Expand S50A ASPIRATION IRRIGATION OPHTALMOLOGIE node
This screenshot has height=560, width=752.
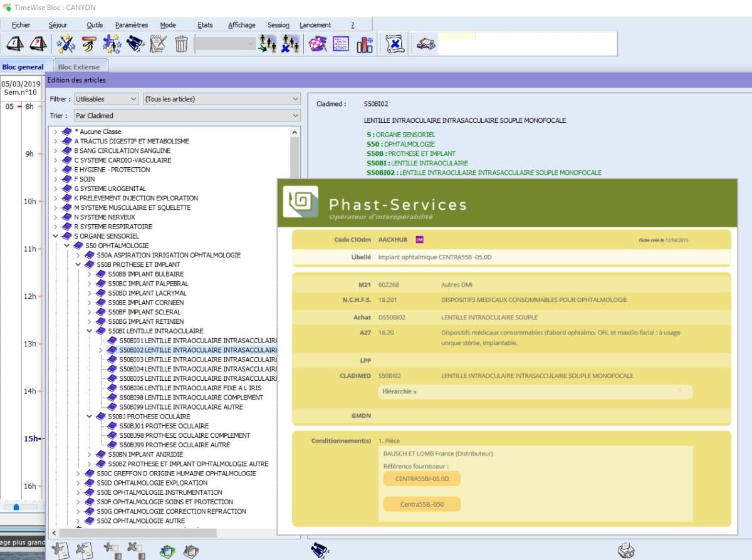(x=78, y=255)
